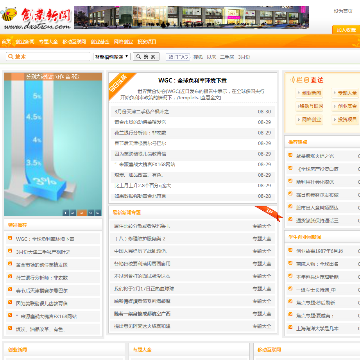Click the orange icon beside the left WGC row
This screenshot has width=360, height=360.
coord(10,238)
